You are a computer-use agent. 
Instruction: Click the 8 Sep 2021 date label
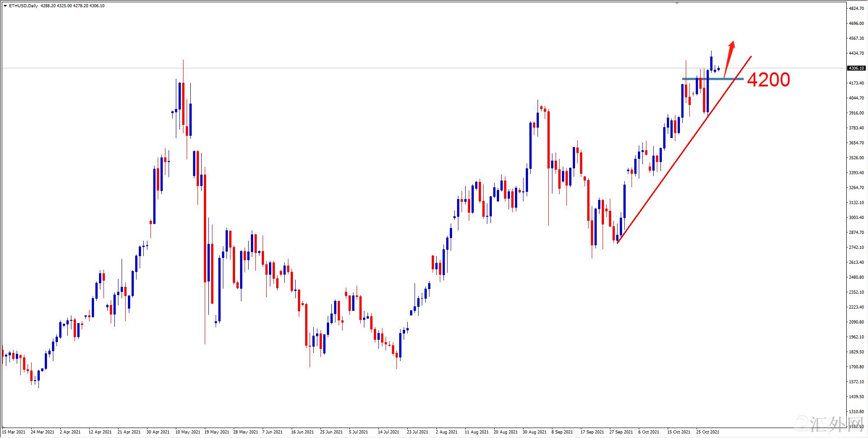[x=562, y=432]
